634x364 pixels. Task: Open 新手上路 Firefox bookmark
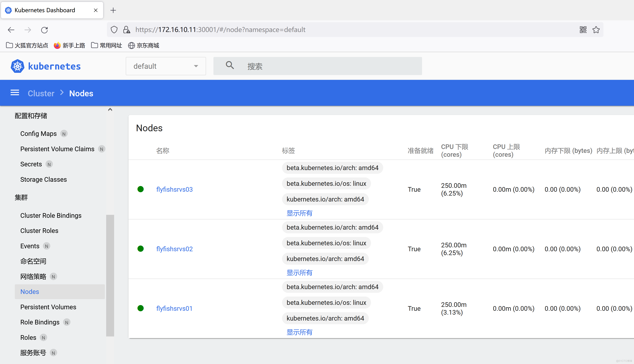click(x=70, y=45)
